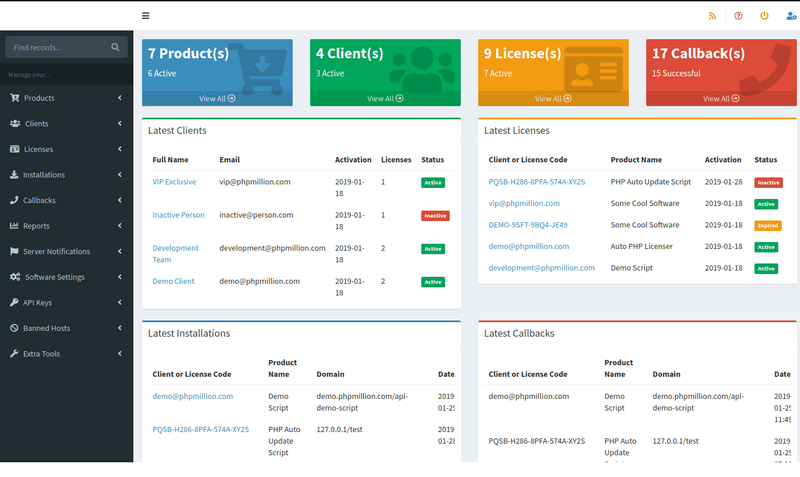This screenshot has width=800, height=477.
Task: Expand the Server Notifications chevron
Action: tap(120, 251)
